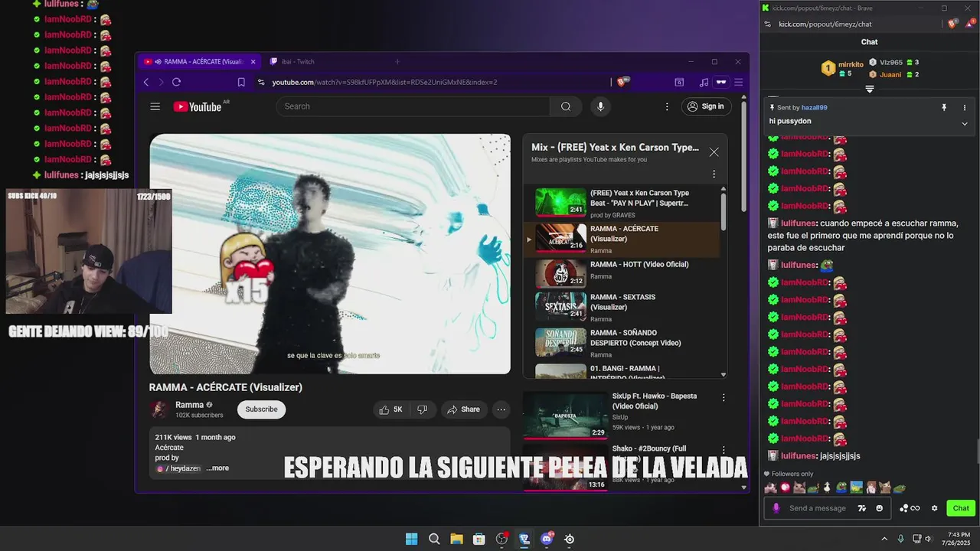Open Kick chat settings gear
This screenshot has height=551, width=980.
[x=934, y=508]
